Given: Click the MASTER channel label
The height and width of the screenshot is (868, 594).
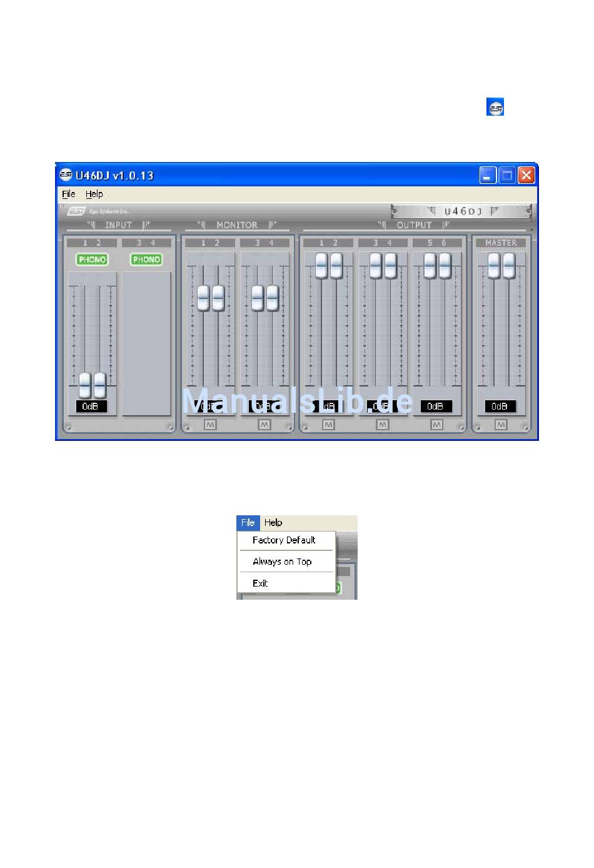Looking at the screenshot, I should (x=501, y=243).
